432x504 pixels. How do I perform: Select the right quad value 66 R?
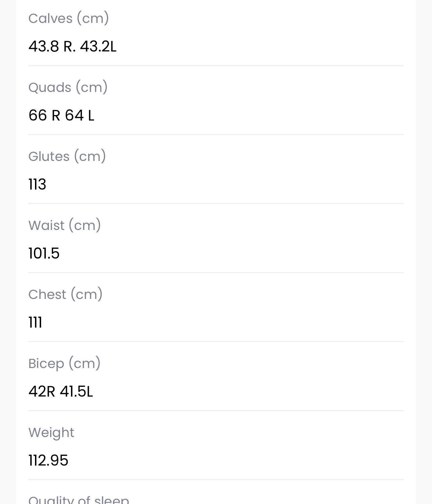[44, 115]
